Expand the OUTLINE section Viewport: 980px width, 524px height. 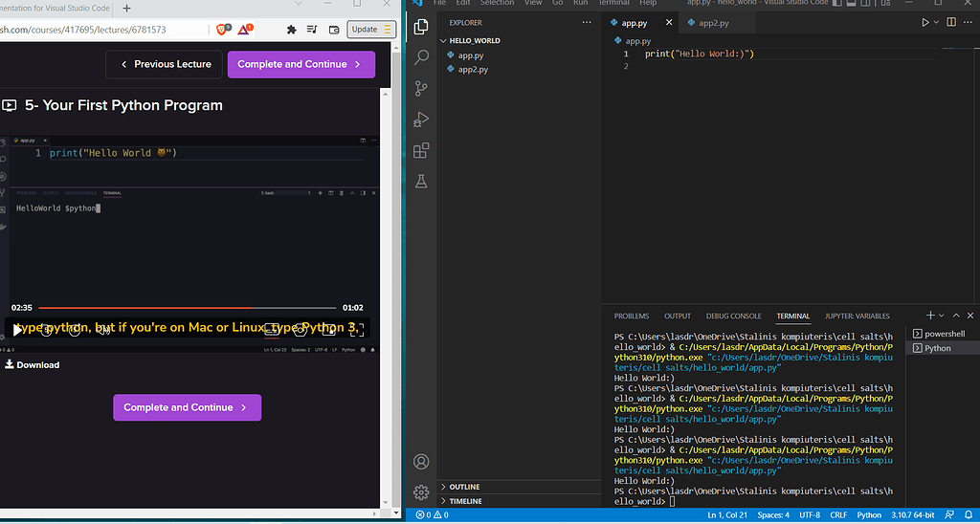pos(465,487)
